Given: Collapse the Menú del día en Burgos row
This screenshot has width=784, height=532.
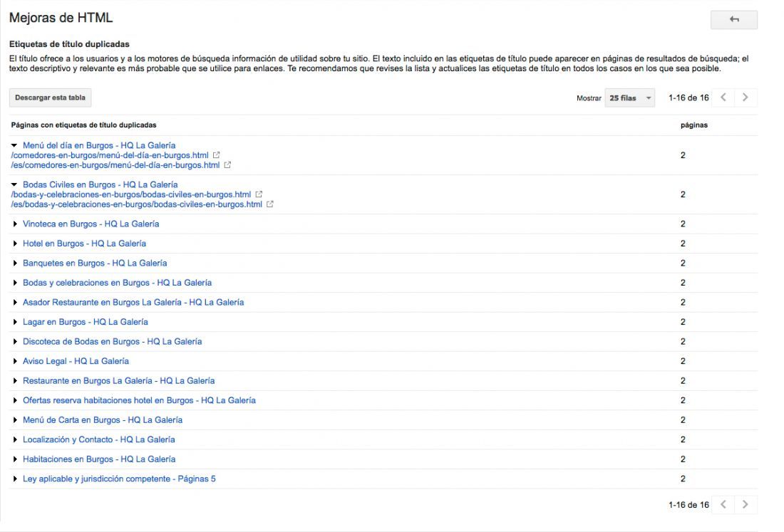Looking at the screenshot, I should (x=14, y=145).
